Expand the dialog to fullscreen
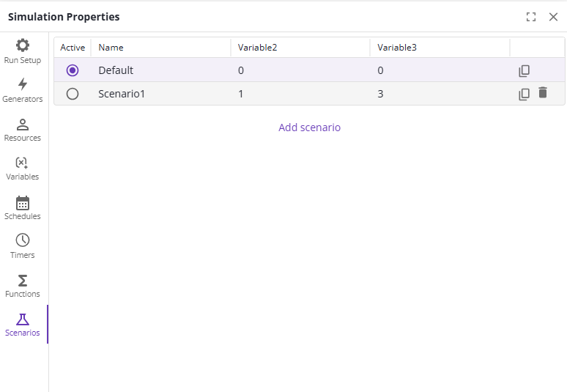 [531, 17]
